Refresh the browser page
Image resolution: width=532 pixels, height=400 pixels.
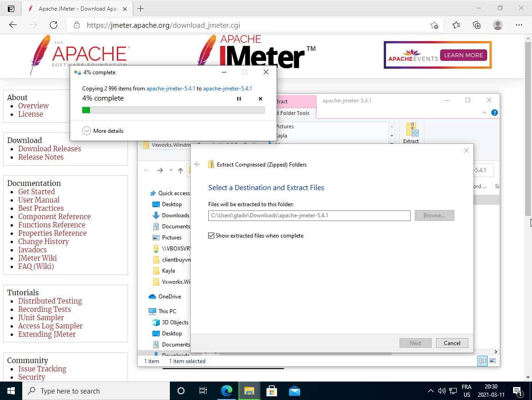click(54, 25)
